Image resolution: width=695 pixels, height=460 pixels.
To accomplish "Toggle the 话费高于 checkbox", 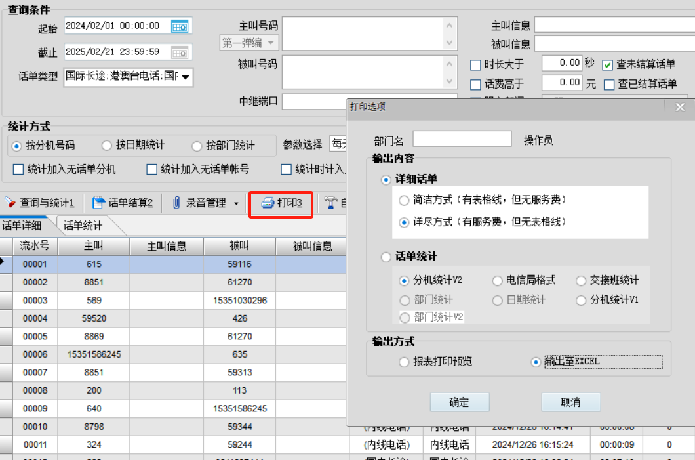I will coord(475,84).
